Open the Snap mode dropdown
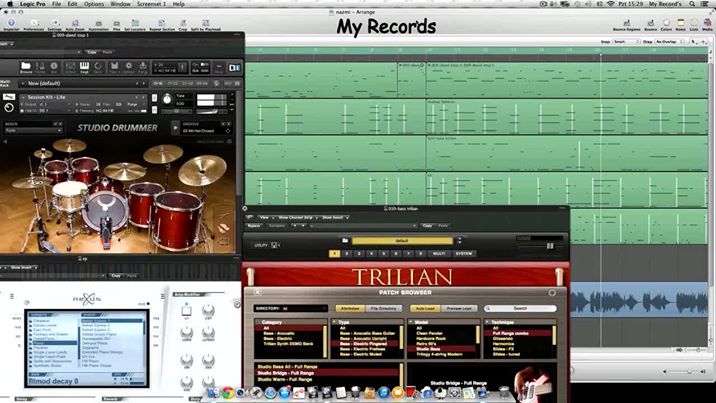 click(628, 42)
